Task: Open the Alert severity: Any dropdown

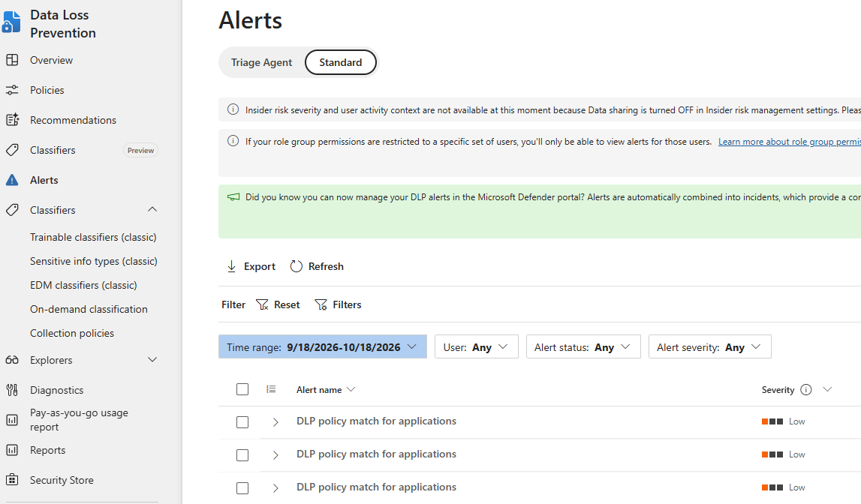Action: [709, 346]
